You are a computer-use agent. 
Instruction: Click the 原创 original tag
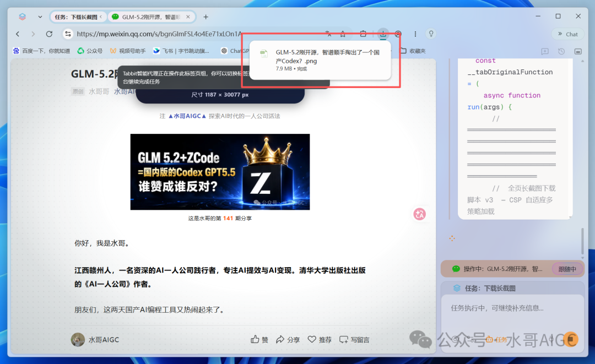click(x=78, y=91)
